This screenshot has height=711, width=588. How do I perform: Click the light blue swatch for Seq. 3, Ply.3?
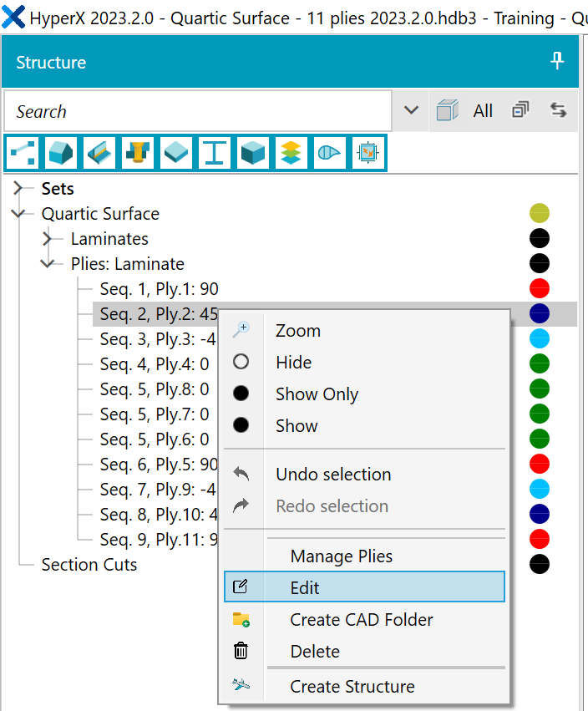(539, 338)
